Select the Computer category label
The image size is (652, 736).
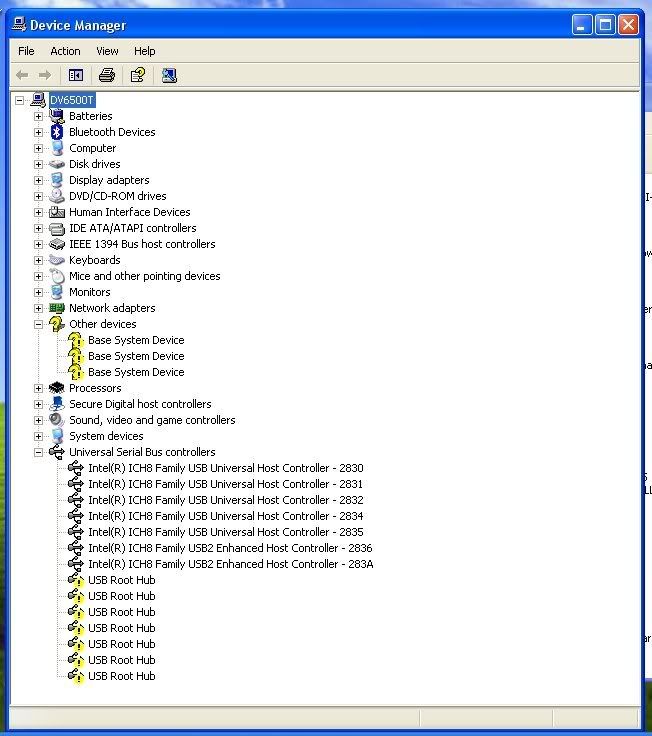click(x=92, y=148)
